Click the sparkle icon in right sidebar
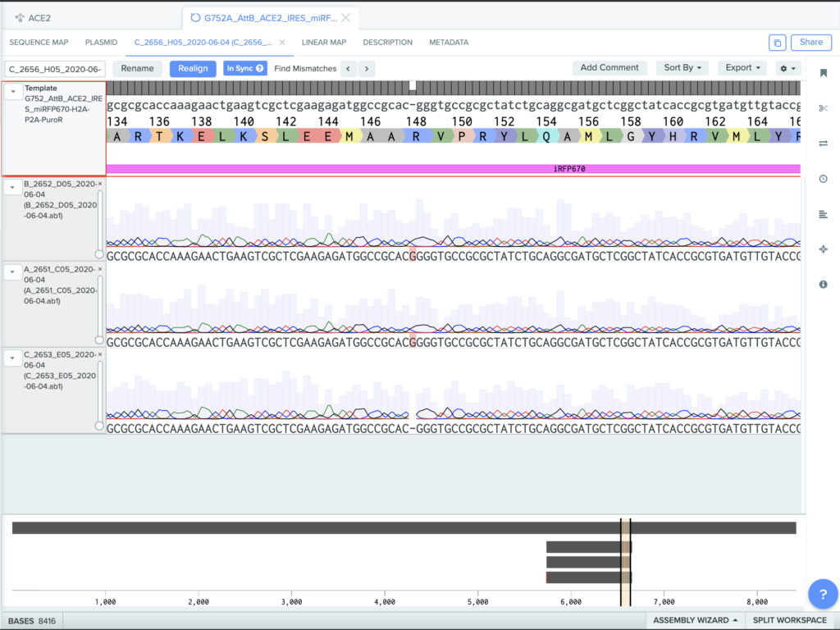The height and width of the screenshot is (630, 840). (x=824, y=249)
